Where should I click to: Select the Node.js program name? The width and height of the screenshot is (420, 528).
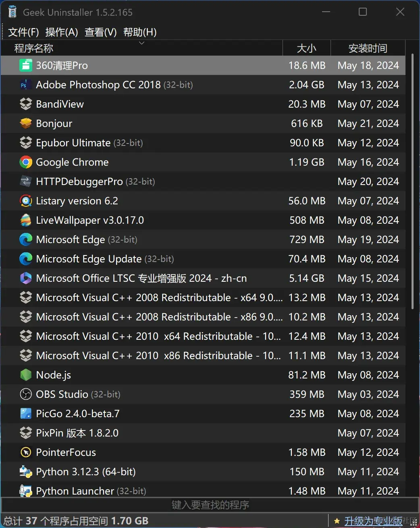tap(54, 375)
